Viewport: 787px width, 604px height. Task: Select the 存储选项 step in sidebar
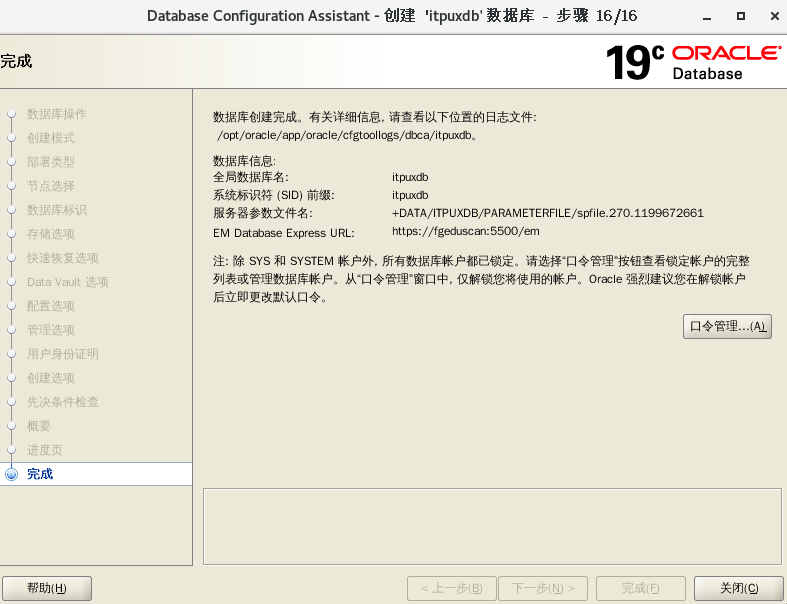51,234
